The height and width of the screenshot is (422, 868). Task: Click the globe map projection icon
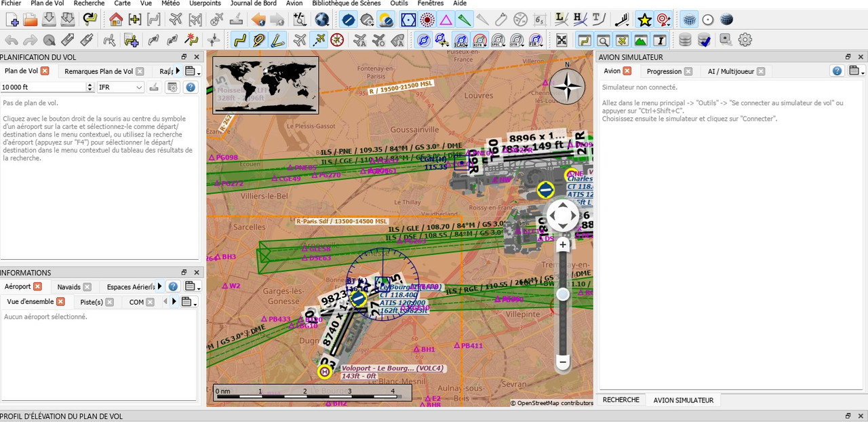pos(321,20)
